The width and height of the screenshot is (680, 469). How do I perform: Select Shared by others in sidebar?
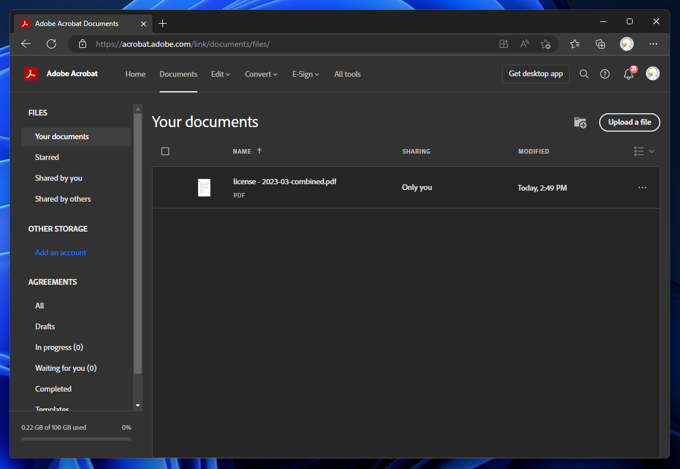[62, 199]
